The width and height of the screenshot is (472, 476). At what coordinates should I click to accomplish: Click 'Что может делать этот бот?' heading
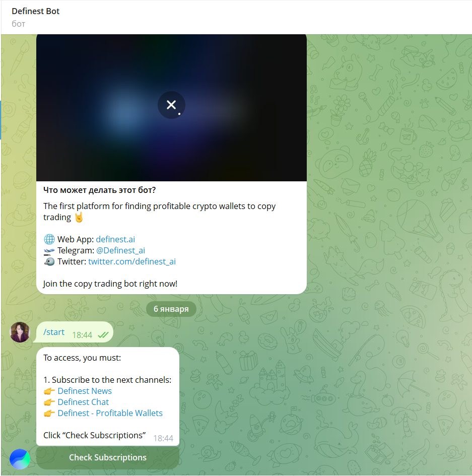100,190
